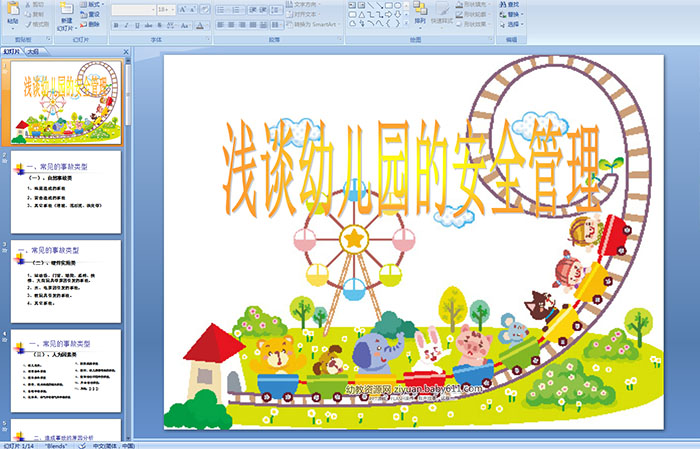Expand the shapes gallery more arrow
The width and height of the screenshot is (700, 449).
pos(407,24)
